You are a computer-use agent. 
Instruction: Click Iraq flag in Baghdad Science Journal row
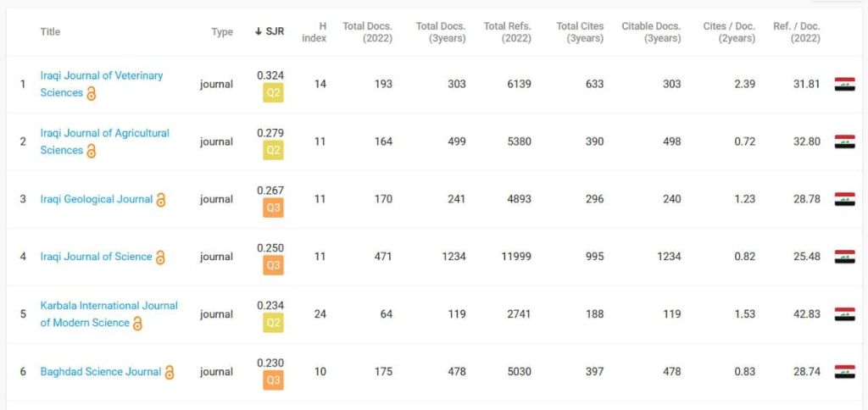click(844, 372)
